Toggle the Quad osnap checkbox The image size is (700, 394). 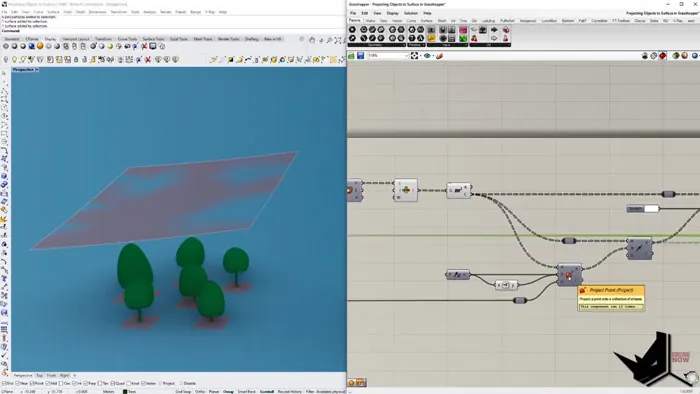[x=112, y=383]
